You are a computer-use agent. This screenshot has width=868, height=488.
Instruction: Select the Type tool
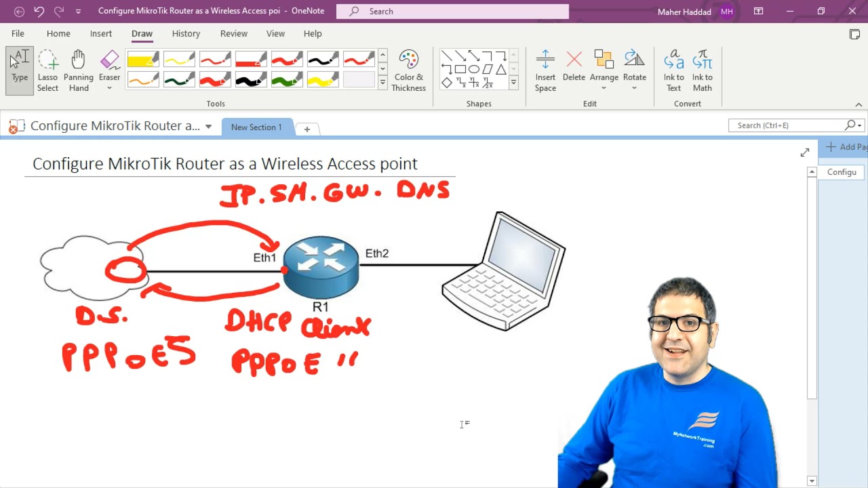pyautogui.click(x=20, y=70)
